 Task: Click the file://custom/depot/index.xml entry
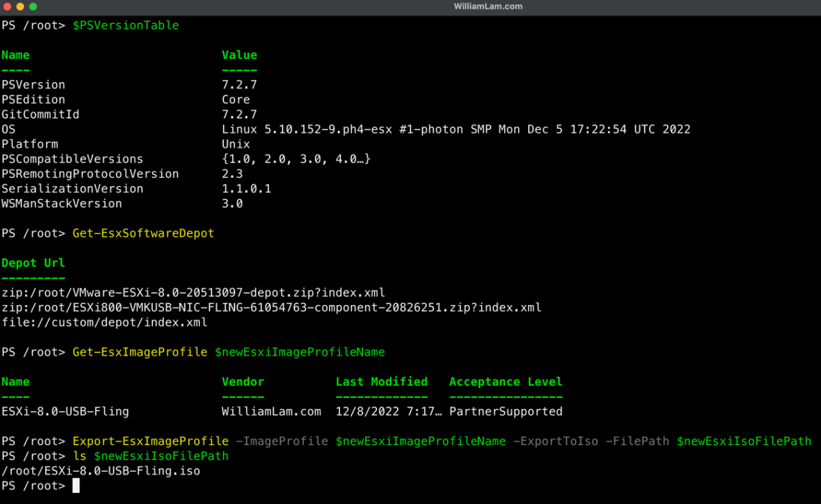(x=105, y=323)
